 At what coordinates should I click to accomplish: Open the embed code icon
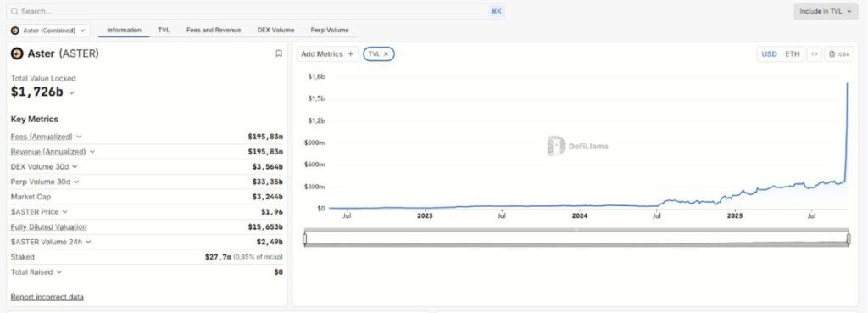coord(814,53)
